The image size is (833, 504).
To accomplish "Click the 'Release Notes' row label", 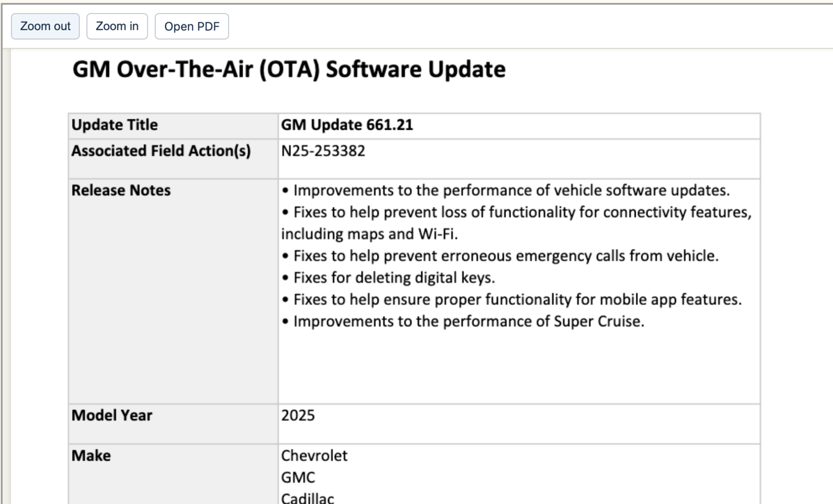I will click(121, 191).
